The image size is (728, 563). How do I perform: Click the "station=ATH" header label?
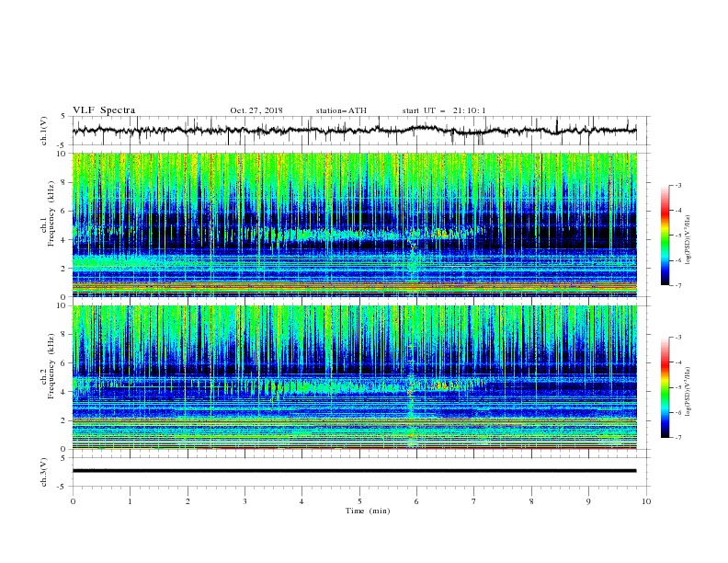(x=341, y=110)
